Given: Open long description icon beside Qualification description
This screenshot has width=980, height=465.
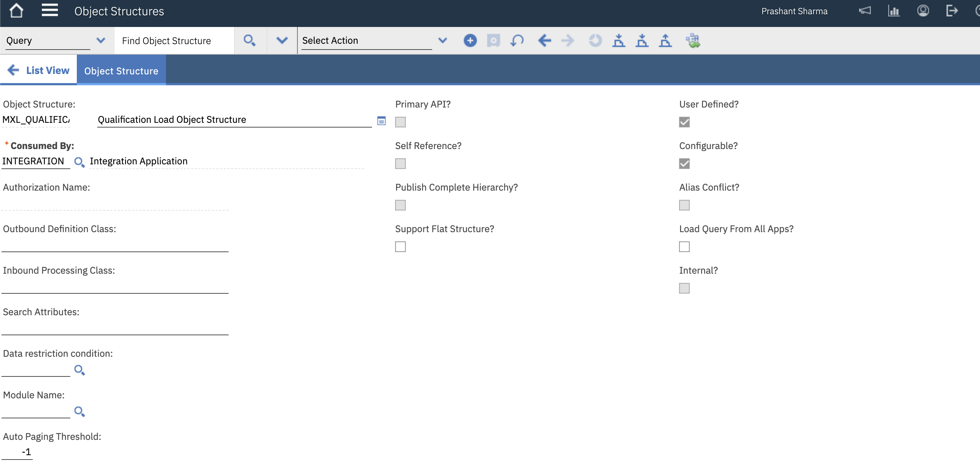Looking at the screenshot, I should tap(381, 121).
